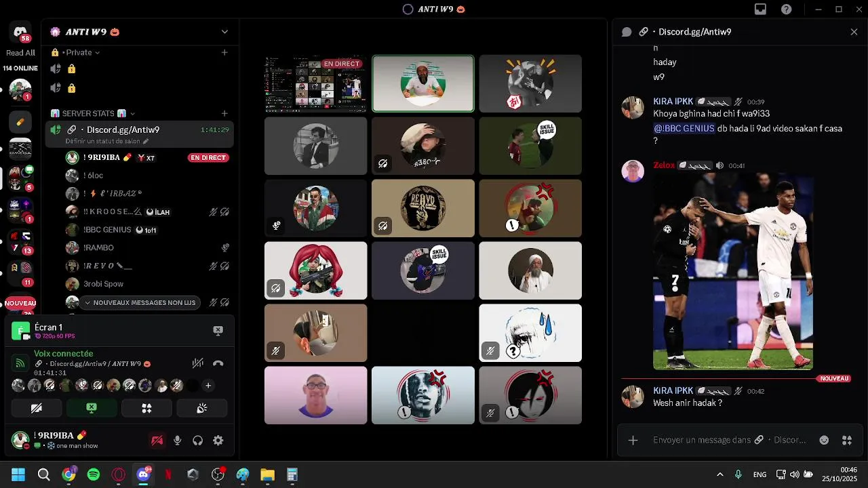Open the ENG language switcher

(x=759, y=474)
